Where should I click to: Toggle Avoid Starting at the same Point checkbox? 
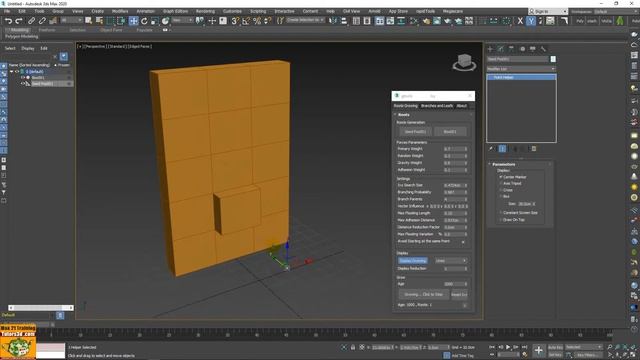[x=463, y=242]
